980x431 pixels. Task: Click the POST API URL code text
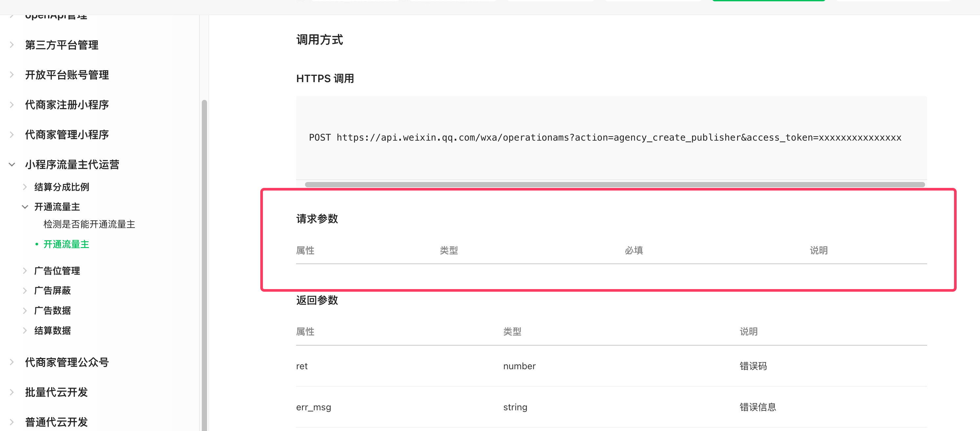605,138
